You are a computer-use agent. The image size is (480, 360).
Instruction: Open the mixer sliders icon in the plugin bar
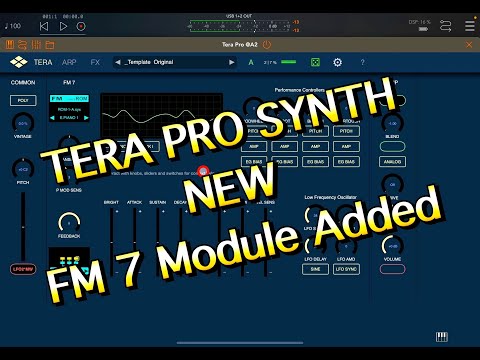tap(36, 44)
